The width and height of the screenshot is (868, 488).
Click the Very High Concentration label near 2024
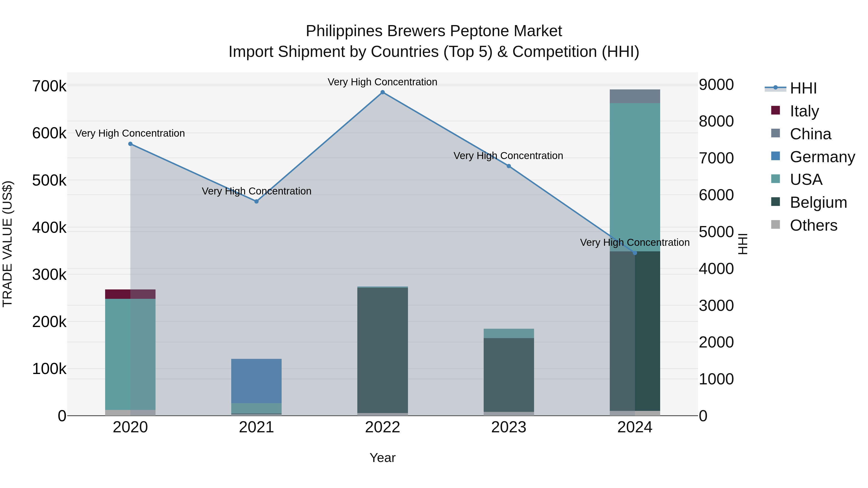(635, 242)
